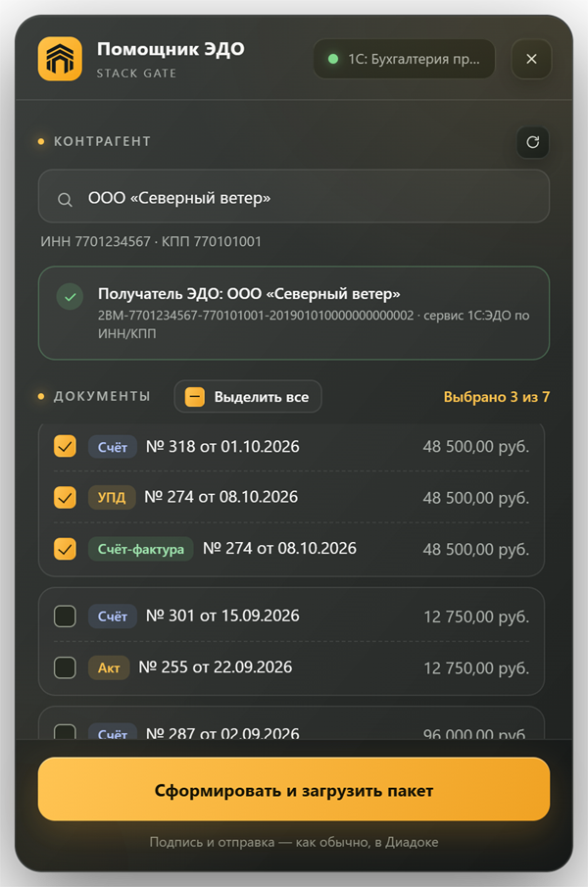
Task: Click Сформировать и загрузить пакет button
Action: click(x=293, y=789)
